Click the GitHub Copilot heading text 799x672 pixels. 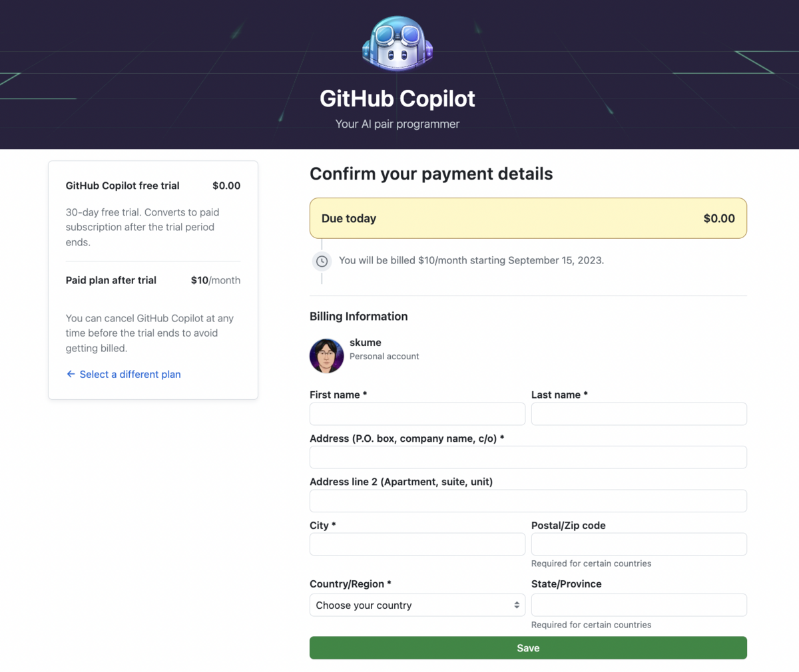(x=398, y=98)
